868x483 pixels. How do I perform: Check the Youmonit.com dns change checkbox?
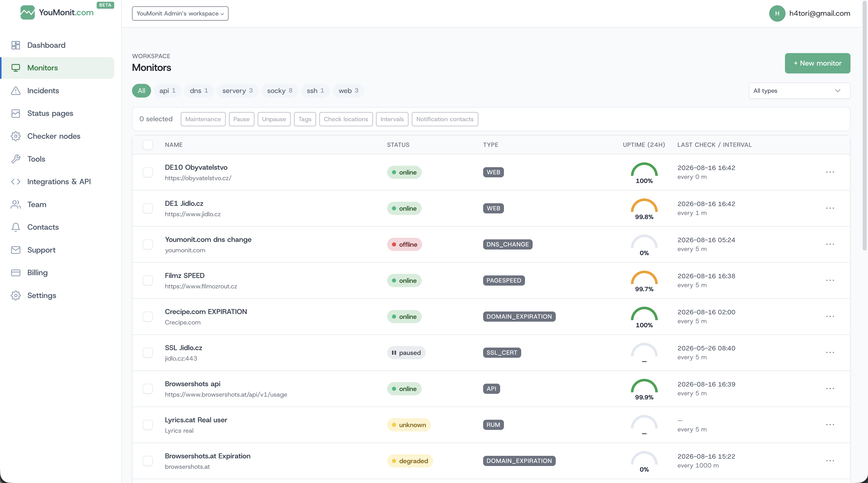coord(148,244)
